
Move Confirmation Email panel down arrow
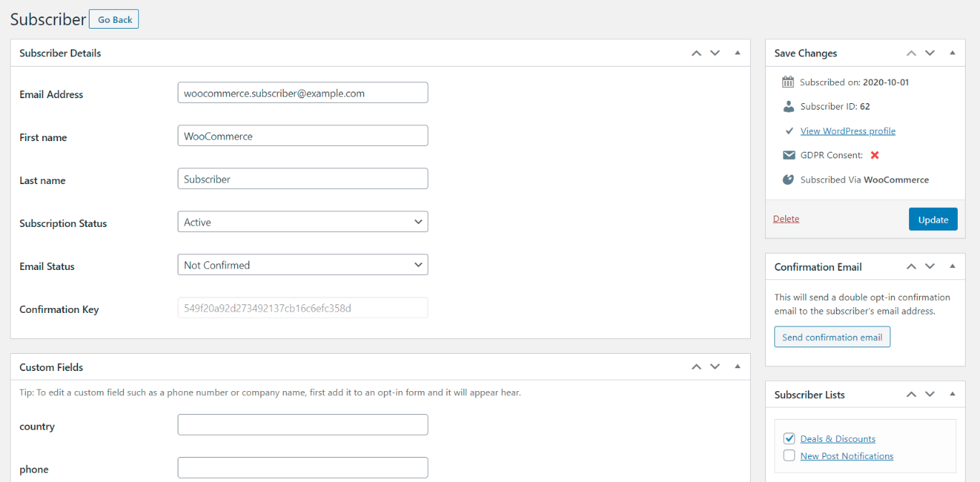point(930,266)
